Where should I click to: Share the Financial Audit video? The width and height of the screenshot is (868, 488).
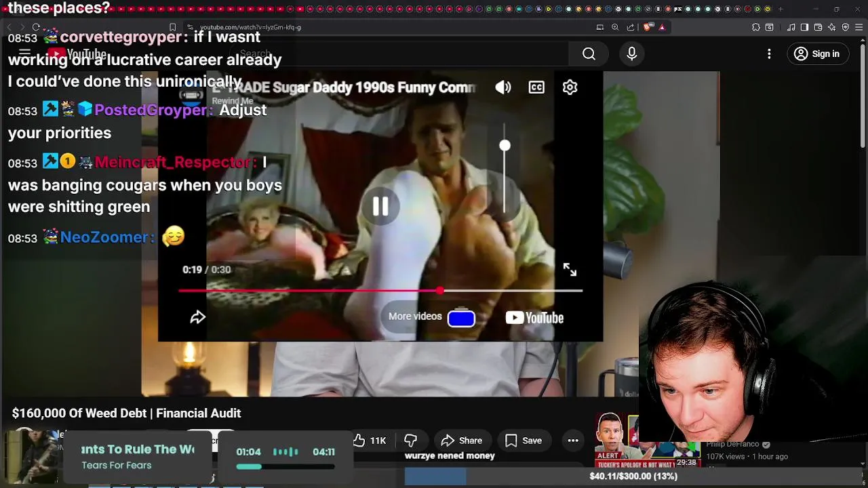click(462, 441)
